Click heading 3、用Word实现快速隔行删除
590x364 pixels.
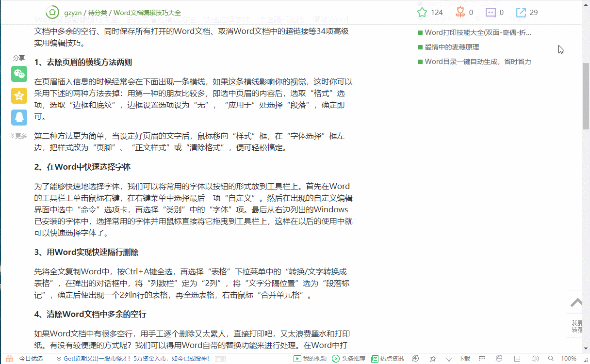click(x=86, y=253)
